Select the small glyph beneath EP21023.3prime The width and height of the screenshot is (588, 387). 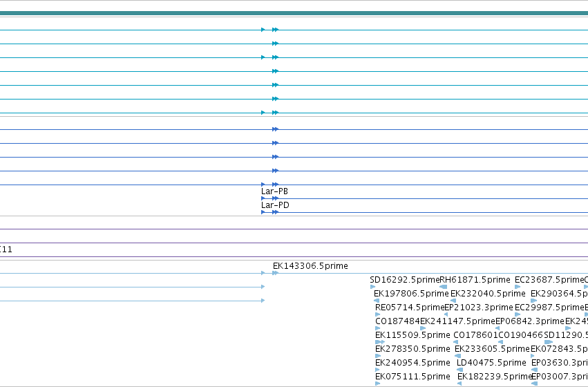[x=446, y=314]
